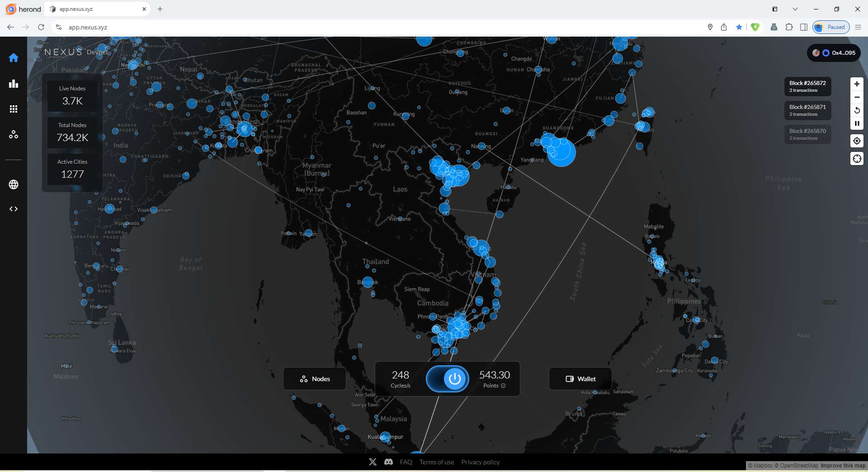Open the Nodes button

click(x=315, y=379)
